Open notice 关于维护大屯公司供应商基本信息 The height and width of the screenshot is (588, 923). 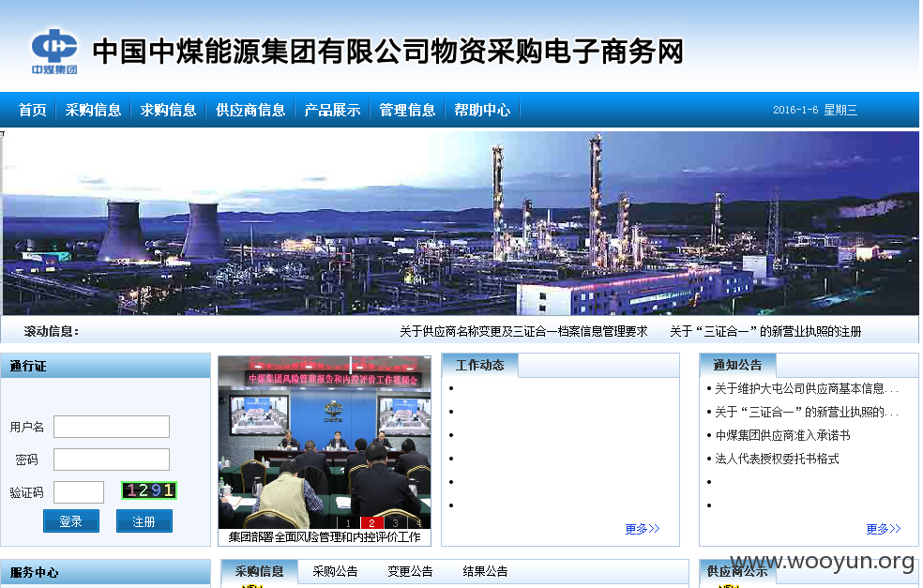pos(807,388)
